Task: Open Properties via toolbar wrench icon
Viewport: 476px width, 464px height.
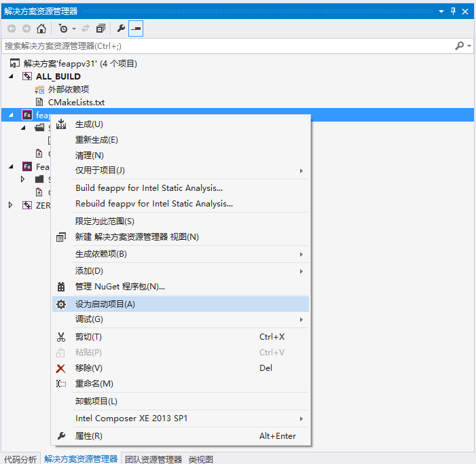Action: coord(121,29)
